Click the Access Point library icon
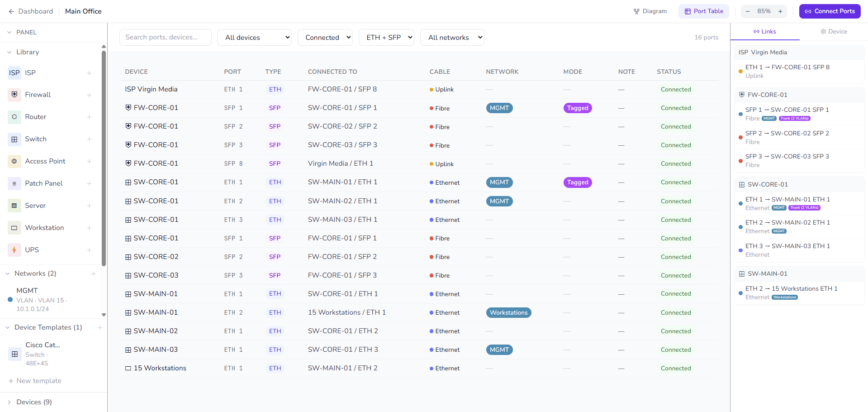The image size is (868, 412). pos(14,162)
